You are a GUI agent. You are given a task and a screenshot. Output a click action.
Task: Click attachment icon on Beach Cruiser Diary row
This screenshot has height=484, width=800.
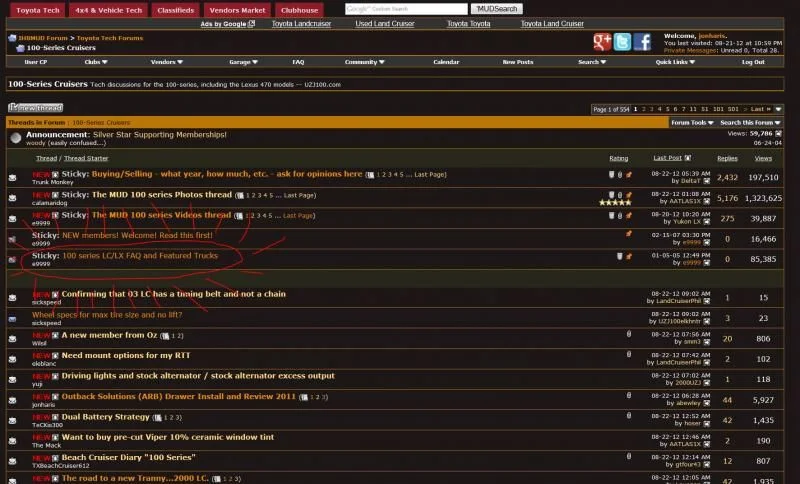click(629, 456)
